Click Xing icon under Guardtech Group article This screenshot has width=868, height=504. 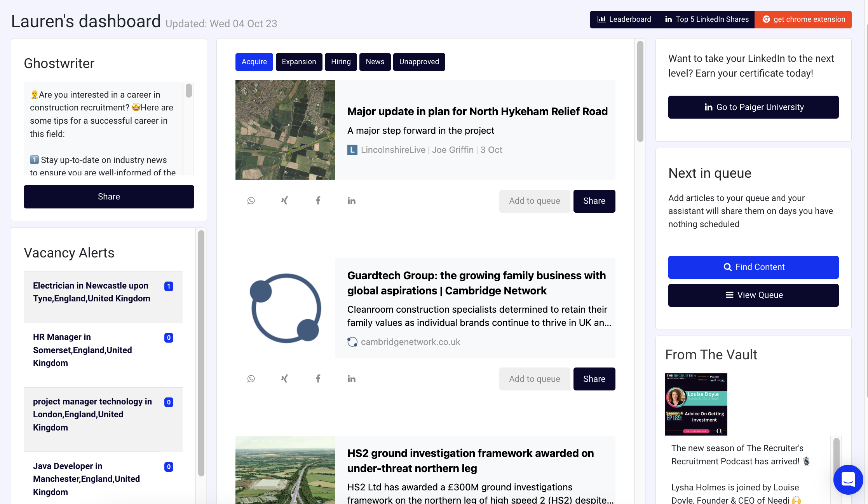[284, 379]
